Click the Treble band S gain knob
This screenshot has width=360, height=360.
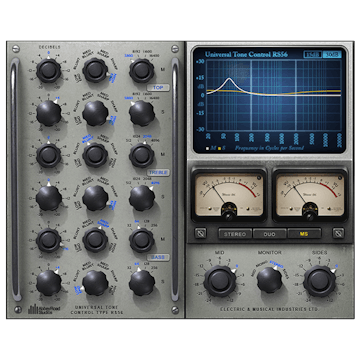point(49,198)
